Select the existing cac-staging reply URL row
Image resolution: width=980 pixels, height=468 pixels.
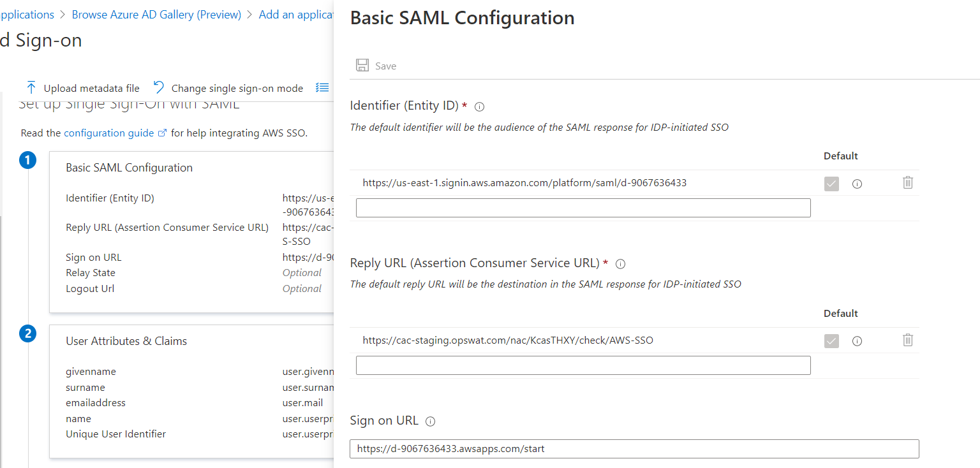[508, 340]
